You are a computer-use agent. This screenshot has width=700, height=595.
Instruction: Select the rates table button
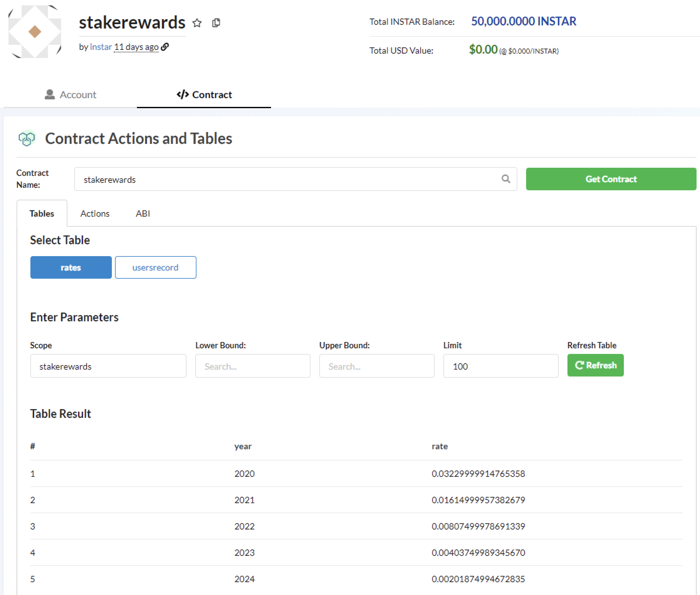71,267
